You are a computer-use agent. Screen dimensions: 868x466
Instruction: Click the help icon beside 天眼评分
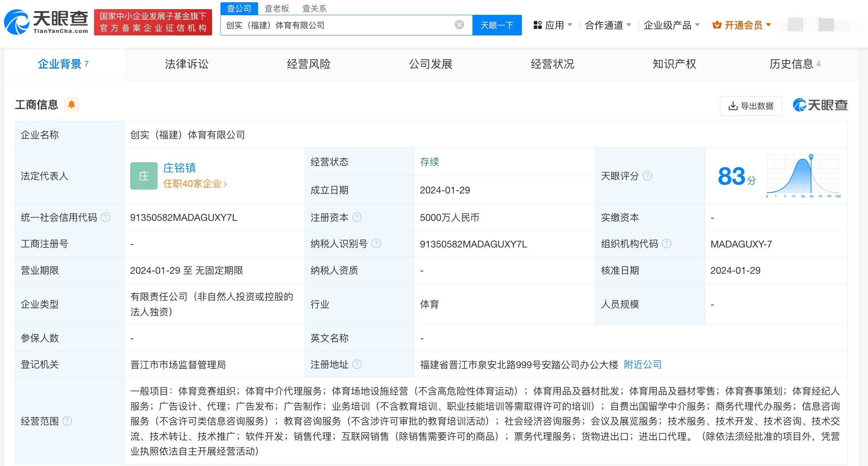pos(647,176)
